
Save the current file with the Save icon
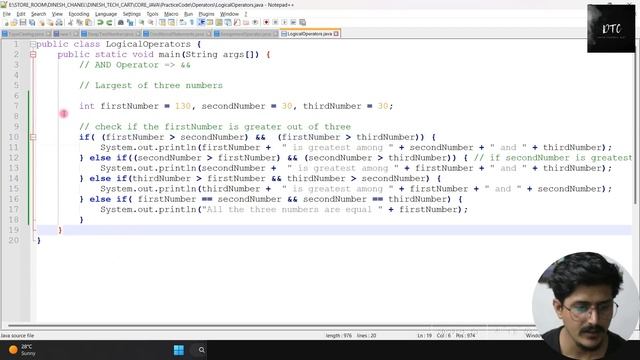coord(23,22)
